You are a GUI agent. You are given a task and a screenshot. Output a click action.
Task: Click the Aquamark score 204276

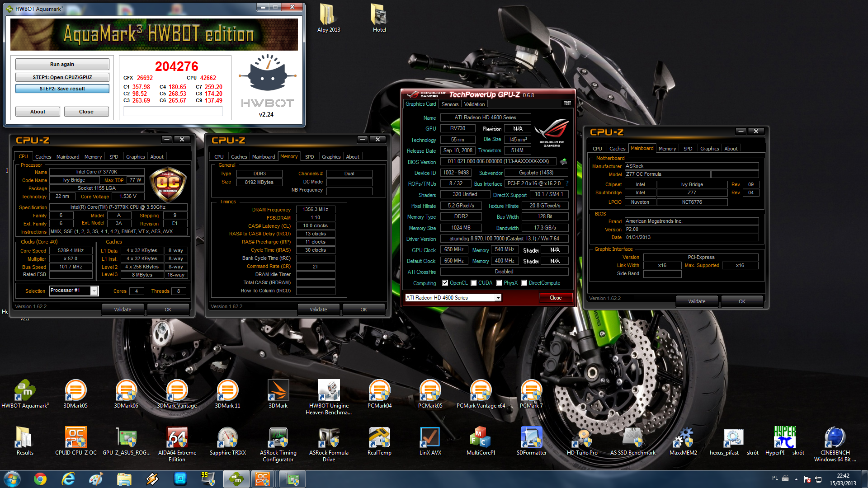(177, 66)
